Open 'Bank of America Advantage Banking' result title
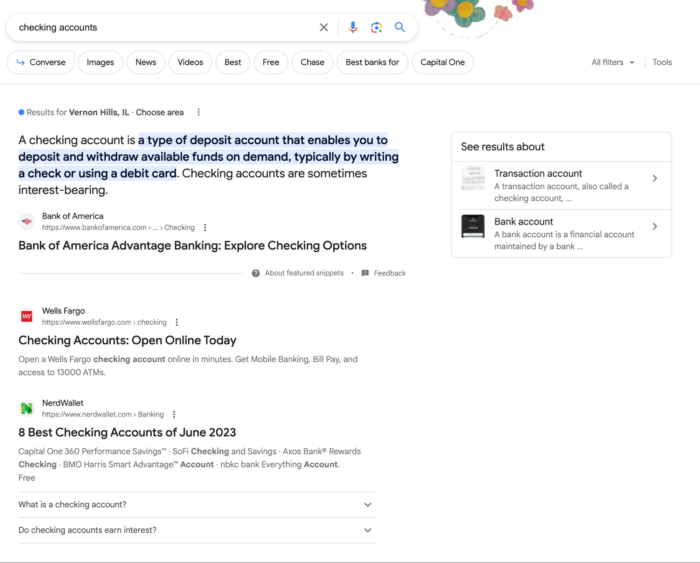The image size is (700, 563). 192,246
